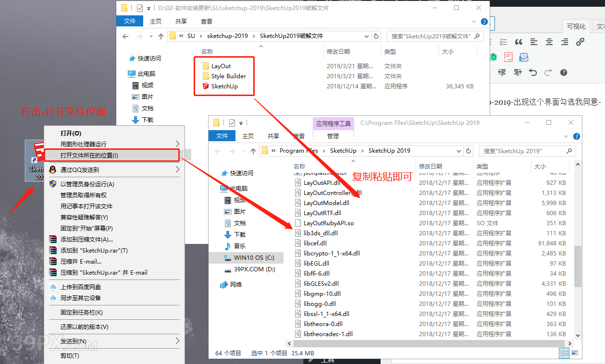Select the libcef.dll file

coord(315,243)
